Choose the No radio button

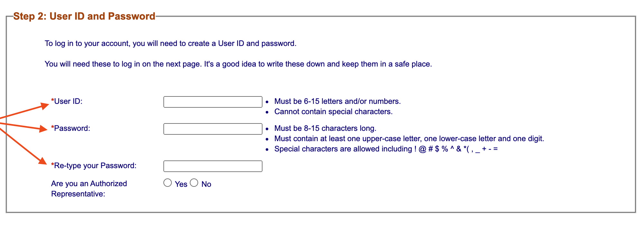tap(194, 183)
